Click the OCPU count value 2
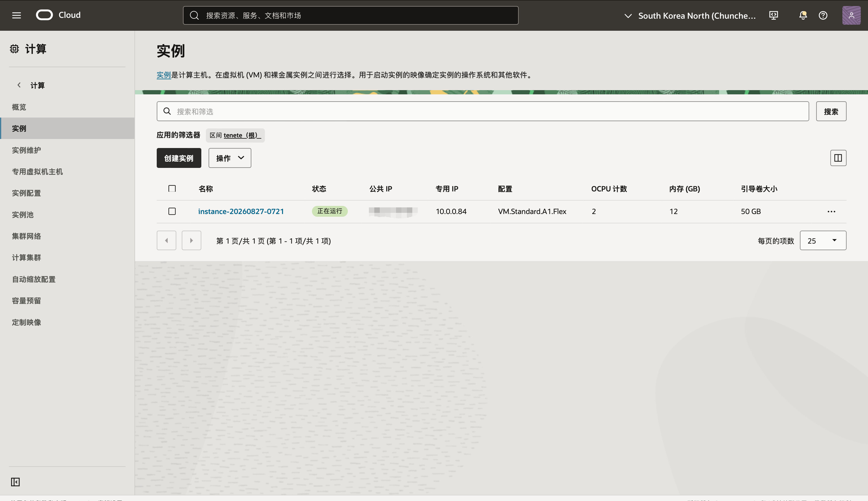The width and height of the screenshot is (868, 501). point(594,211)
